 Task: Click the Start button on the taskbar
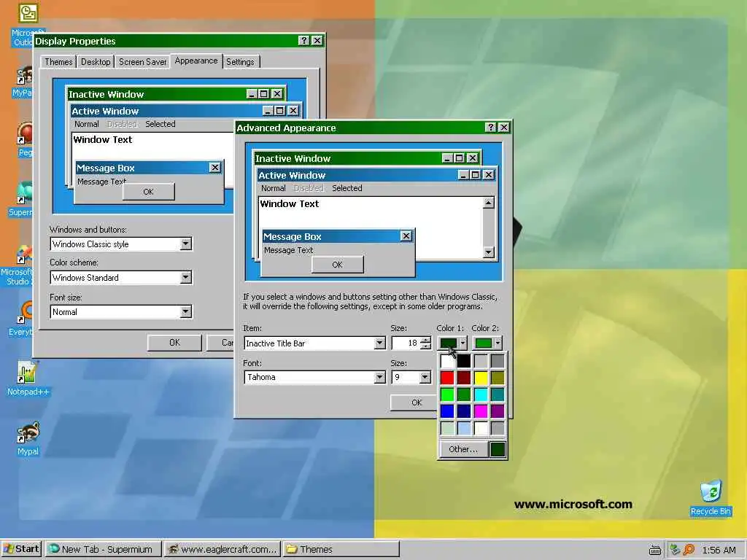pos(21,549)
